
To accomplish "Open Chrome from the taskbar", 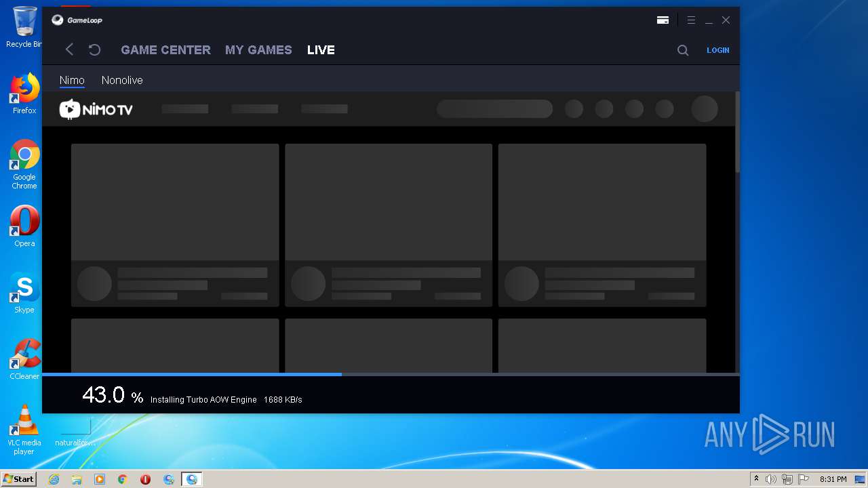I will click(123, 479).
